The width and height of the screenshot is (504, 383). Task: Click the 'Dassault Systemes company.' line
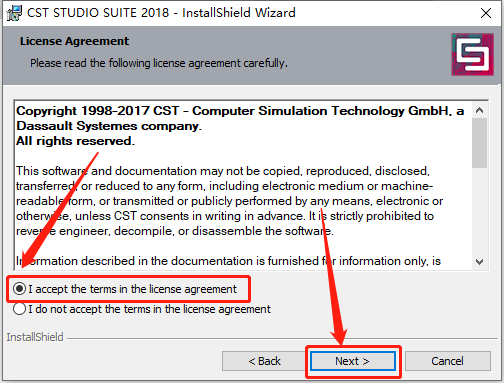109,126
